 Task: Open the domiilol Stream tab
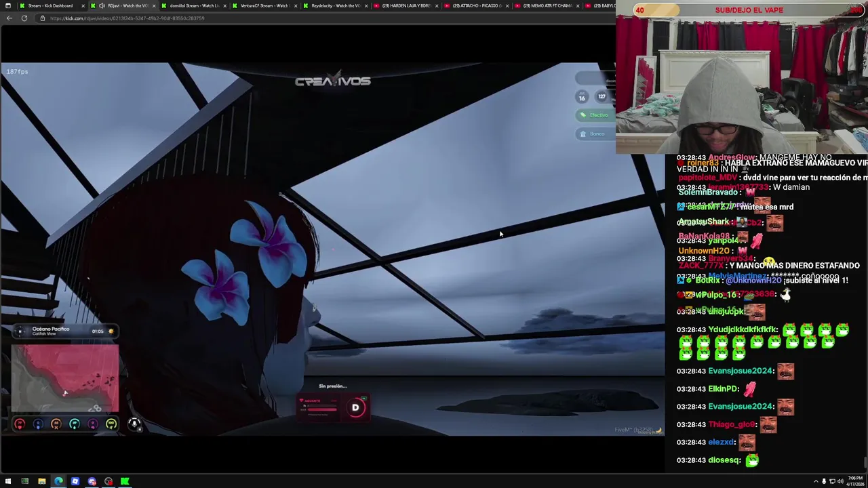tap(193, 5)
